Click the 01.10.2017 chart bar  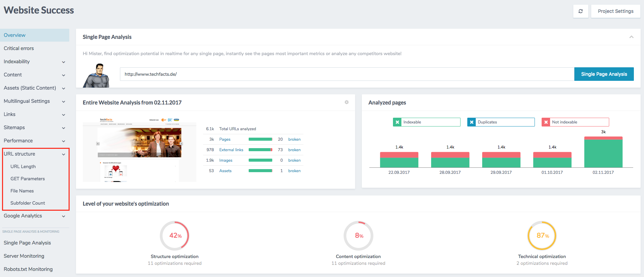pyautogui.click(x=552, y=160)
